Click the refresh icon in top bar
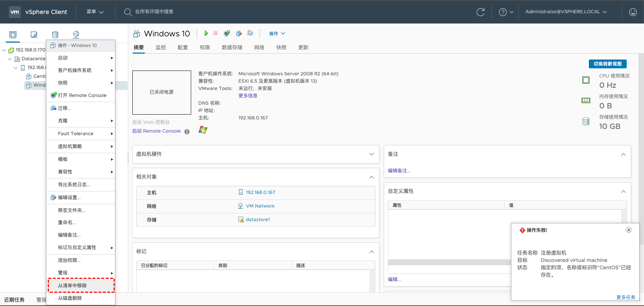Screen dimensions: 644x306 [480, 12]
